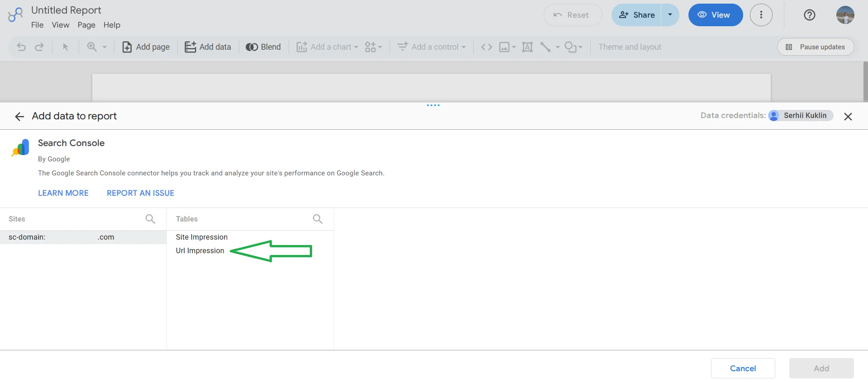
Task: Select the line drawing tool
Action: point(545,47)
